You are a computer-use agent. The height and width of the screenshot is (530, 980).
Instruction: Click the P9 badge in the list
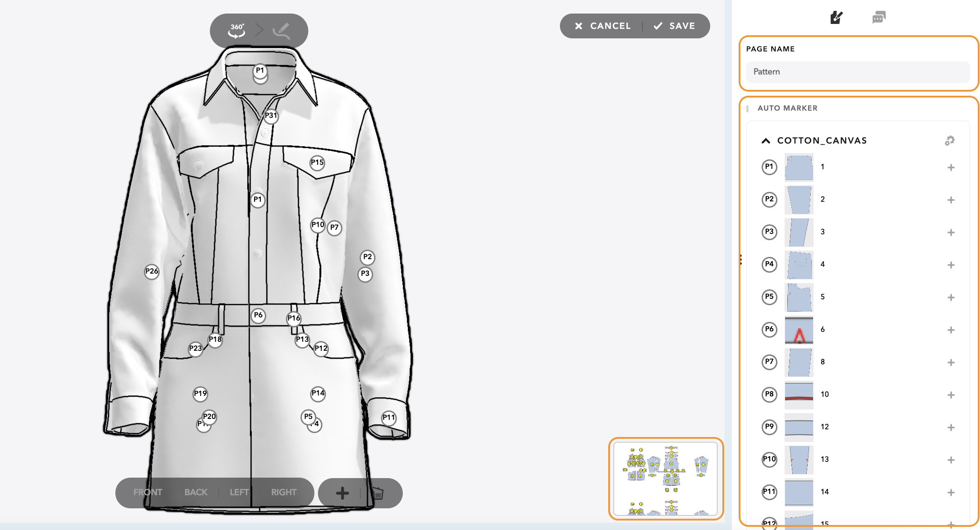tap(769, 427)
